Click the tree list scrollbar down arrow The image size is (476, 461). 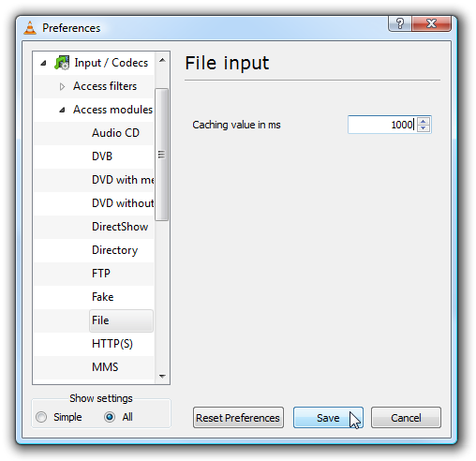(162, 377)
